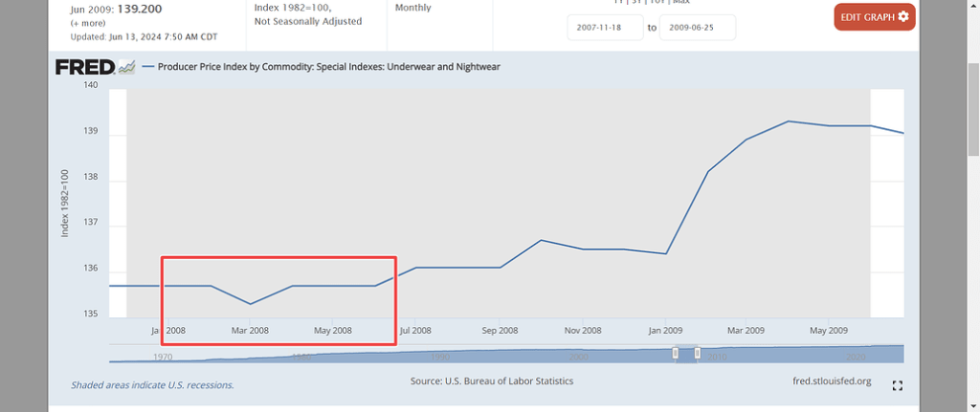The height and width of the screenshot is (412, 980).
Task: Click the Jul 2008 x-axis label
Action: [414, 331]
